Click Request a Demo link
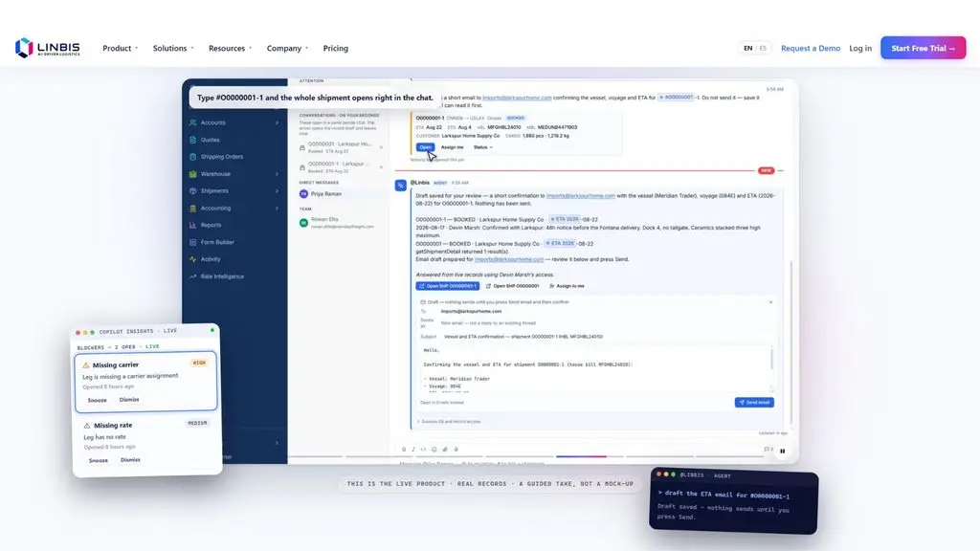Screen dimensions: 980x551 point(811,48)
